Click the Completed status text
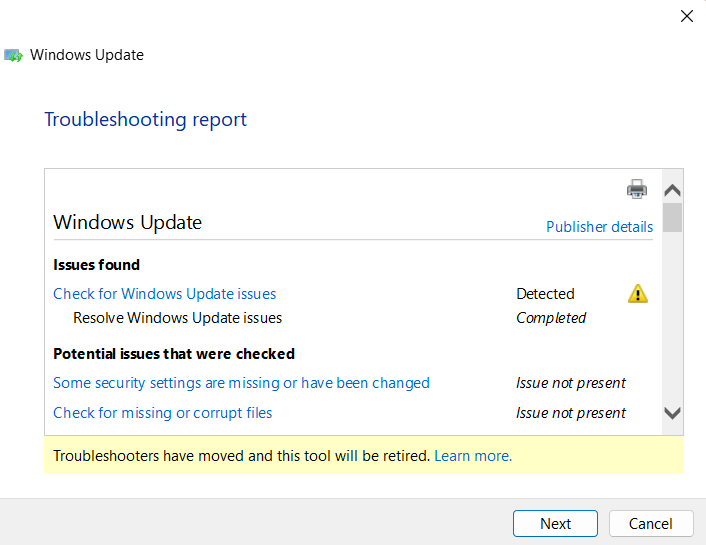 551,318
